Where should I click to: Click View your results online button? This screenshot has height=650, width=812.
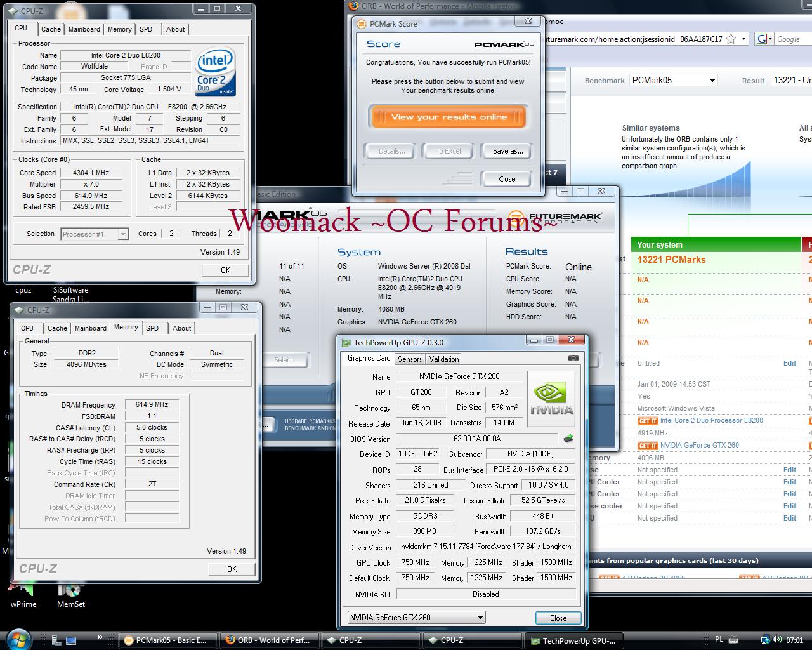[x=449, y=117]
